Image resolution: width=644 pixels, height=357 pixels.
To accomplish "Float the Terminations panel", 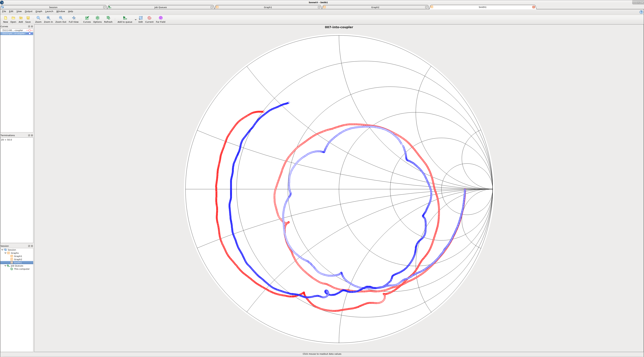I will [x=29, y=135].
